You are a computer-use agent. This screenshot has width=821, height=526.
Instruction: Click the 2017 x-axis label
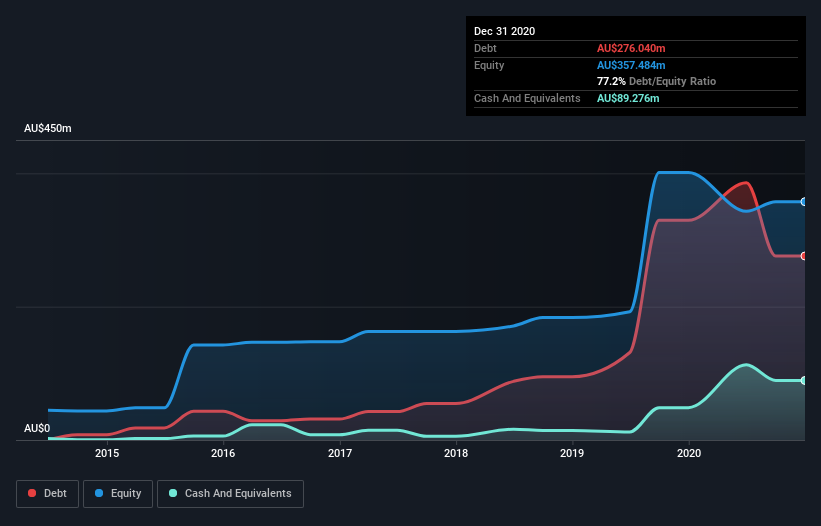340,453
